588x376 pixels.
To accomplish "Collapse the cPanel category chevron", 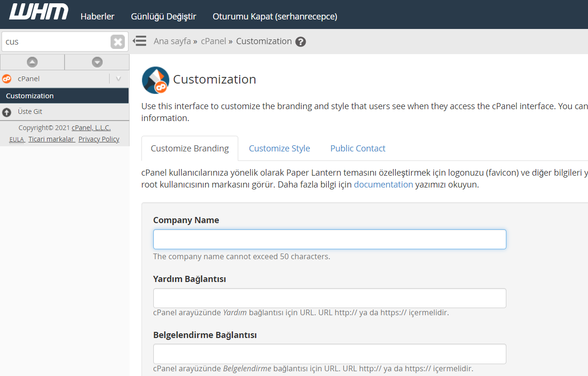I will [119, 79].
